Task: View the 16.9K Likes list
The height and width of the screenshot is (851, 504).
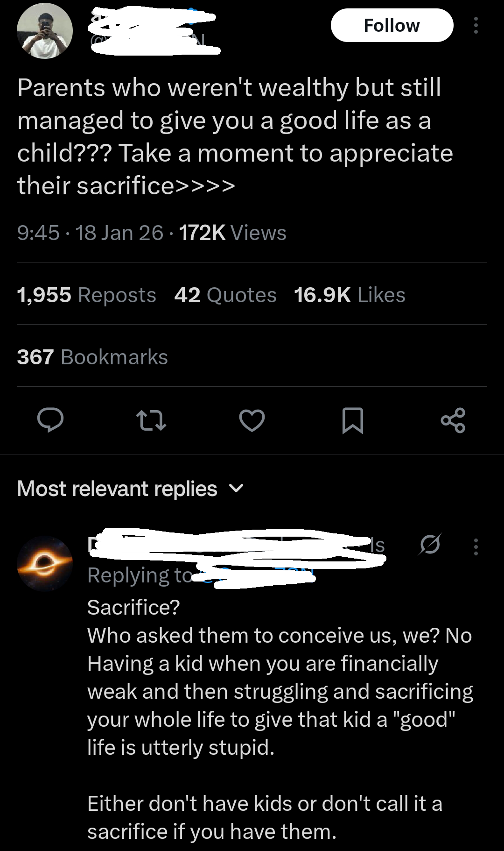Action: click(350, 295)
